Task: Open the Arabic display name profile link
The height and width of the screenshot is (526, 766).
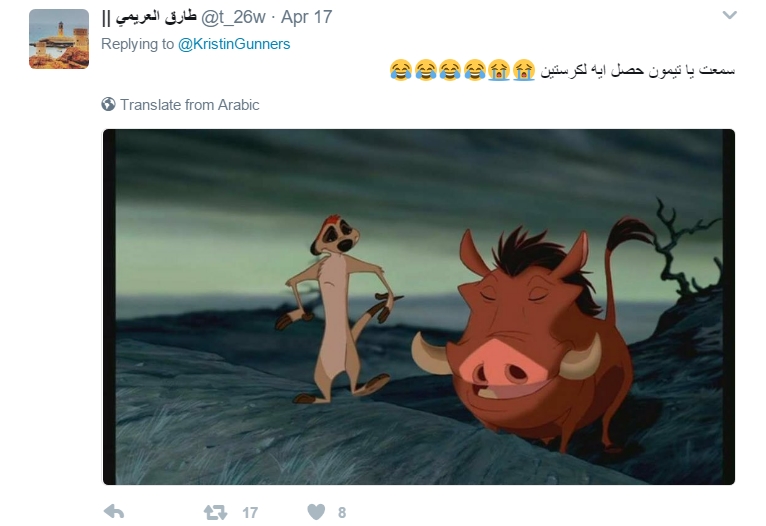Action: tap(149, 17)
